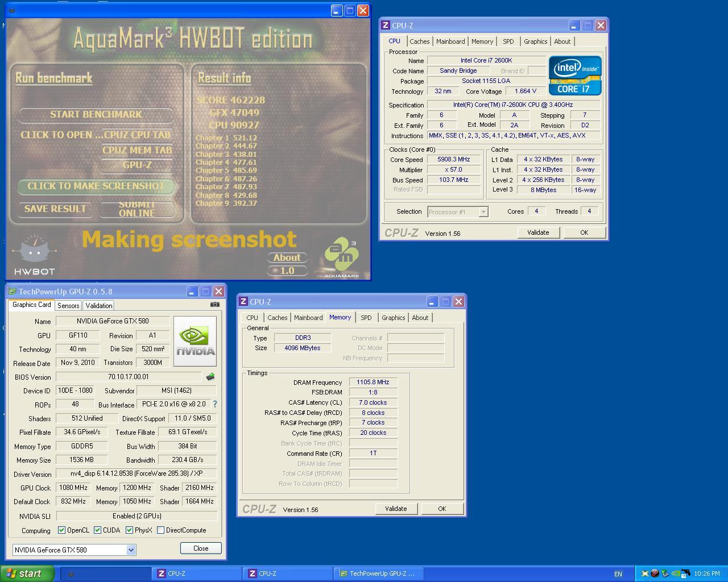Viewport: 728px width, 582px height.
Task: Click the Core Speed value 5908.3 MHz
Action: point(454,160)
